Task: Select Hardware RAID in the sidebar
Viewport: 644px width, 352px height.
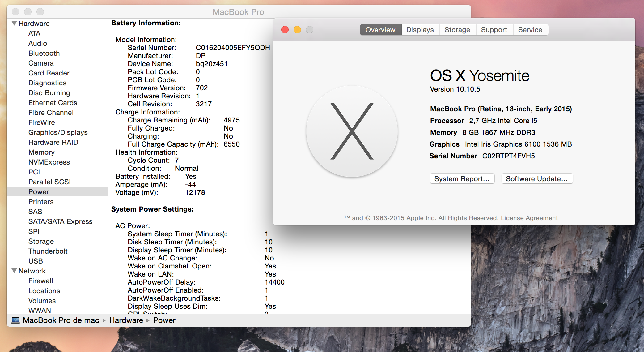Action: 53,142
